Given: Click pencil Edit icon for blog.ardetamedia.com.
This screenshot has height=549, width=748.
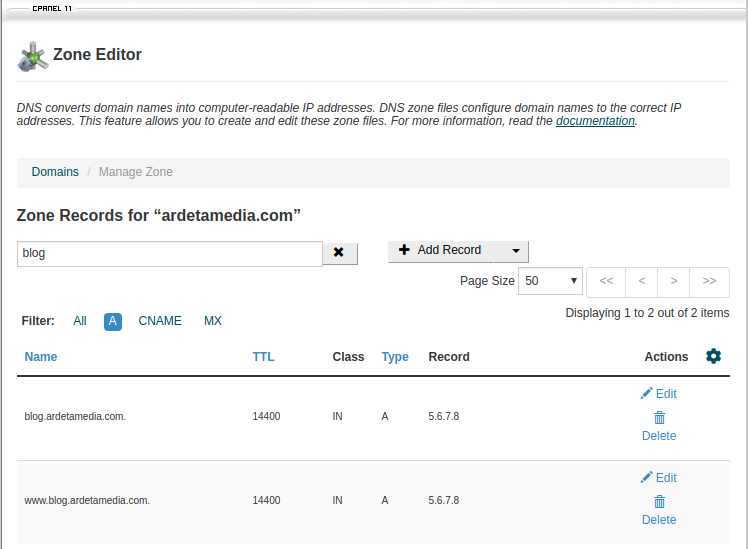Looking at the screenshot, I should click(x=646, y=394).
